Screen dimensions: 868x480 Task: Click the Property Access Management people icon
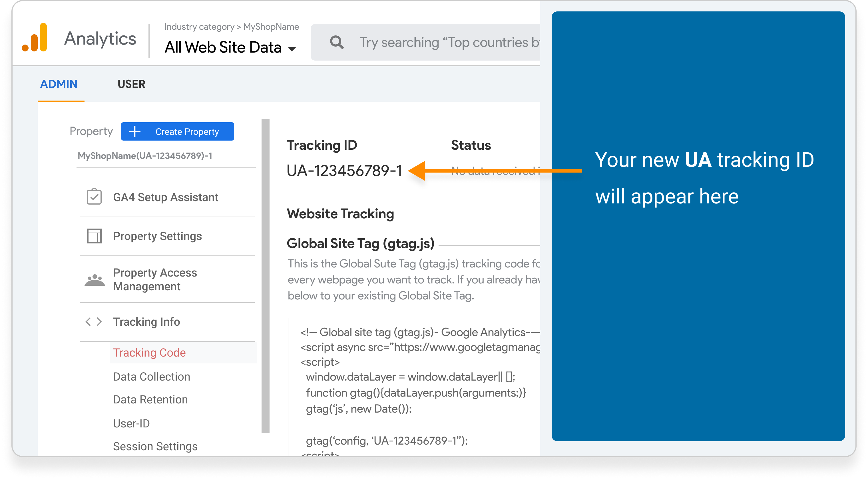coord(95,280)
